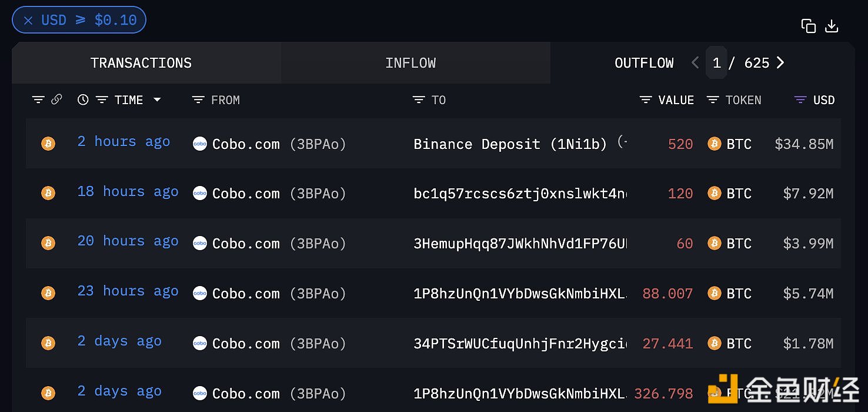Switch to the INFLOW tab
868x412 pixels.
410,63
